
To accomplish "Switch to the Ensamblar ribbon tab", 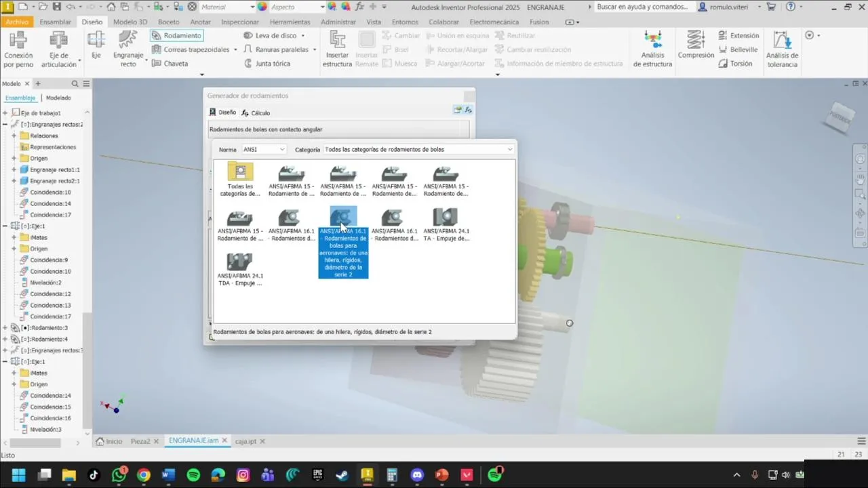I will click(55, 22).
